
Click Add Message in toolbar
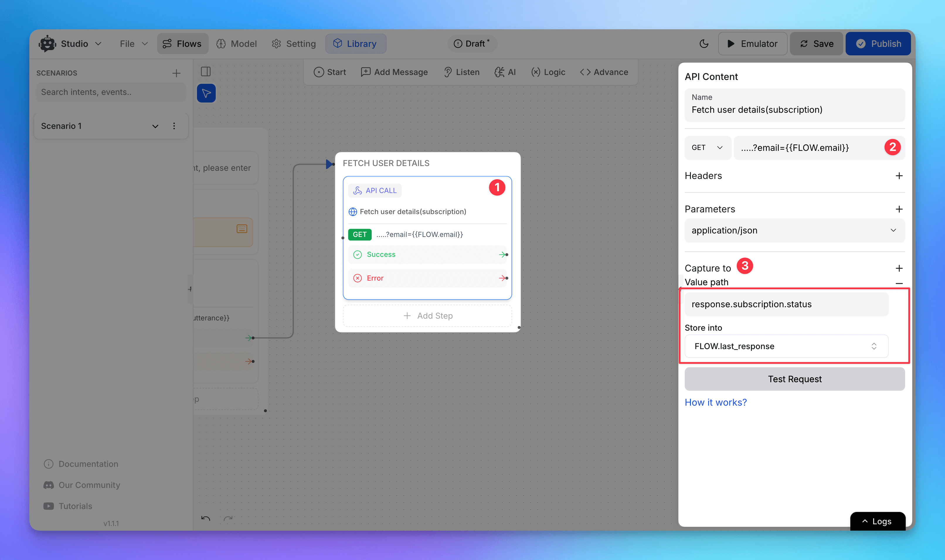point(394,72)
